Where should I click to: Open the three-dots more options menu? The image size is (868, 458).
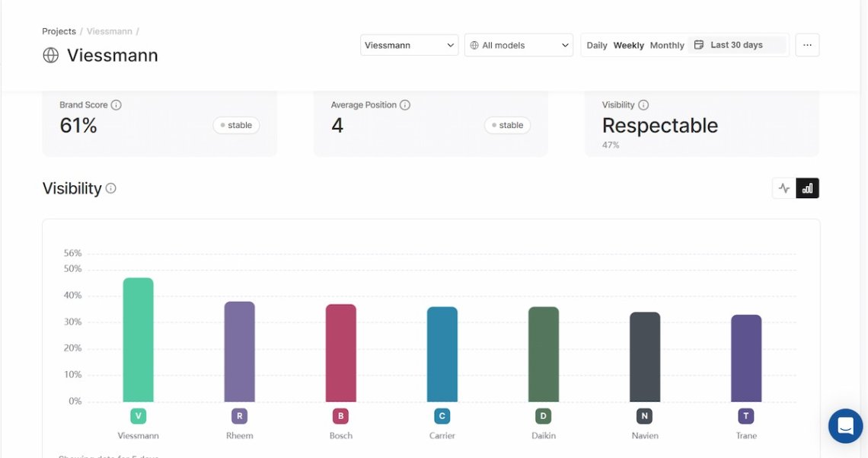[x=807, y=45]
